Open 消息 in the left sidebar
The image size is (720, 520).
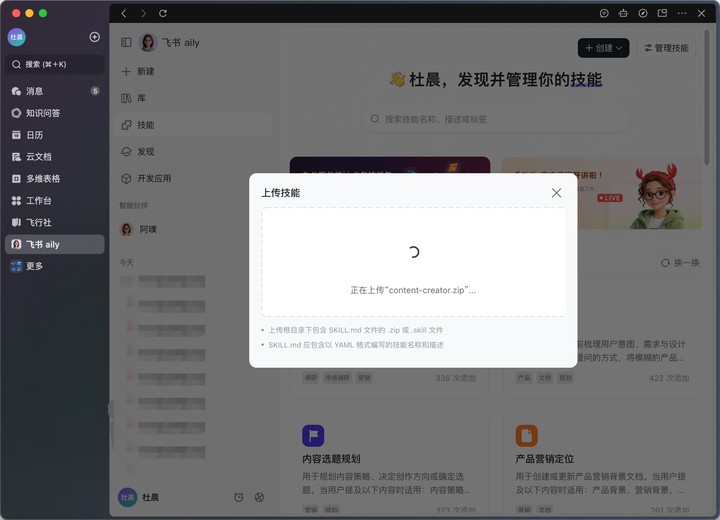(55, 91)
